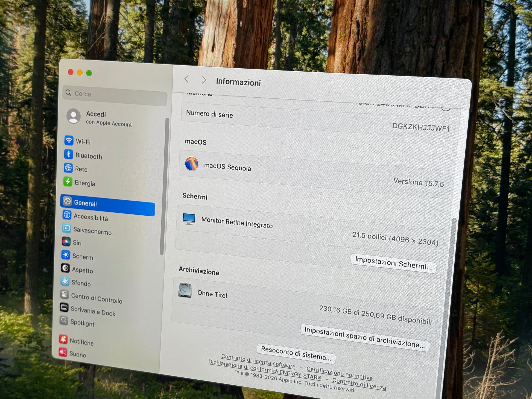The width and height of the screenshot is (532, 399).
Task: Click the Spotlight magnifier icon
Action: [64, 320]
